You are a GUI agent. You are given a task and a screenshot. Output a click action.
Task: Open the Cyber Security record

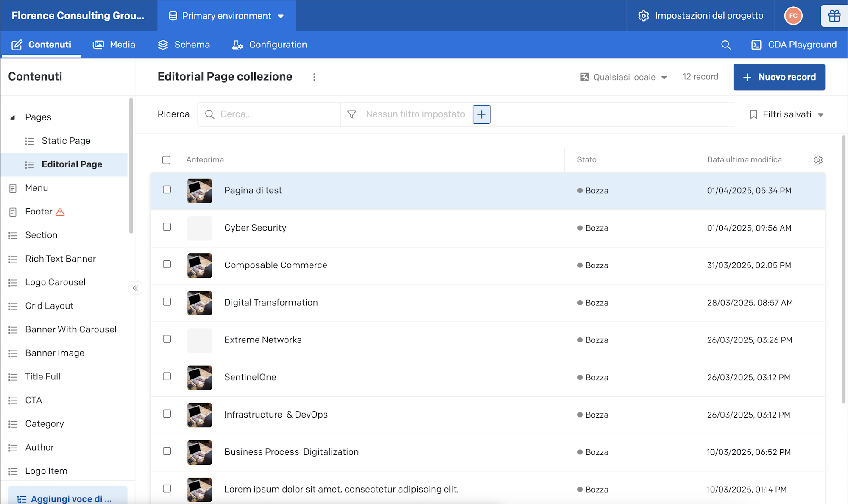[488, 228]
